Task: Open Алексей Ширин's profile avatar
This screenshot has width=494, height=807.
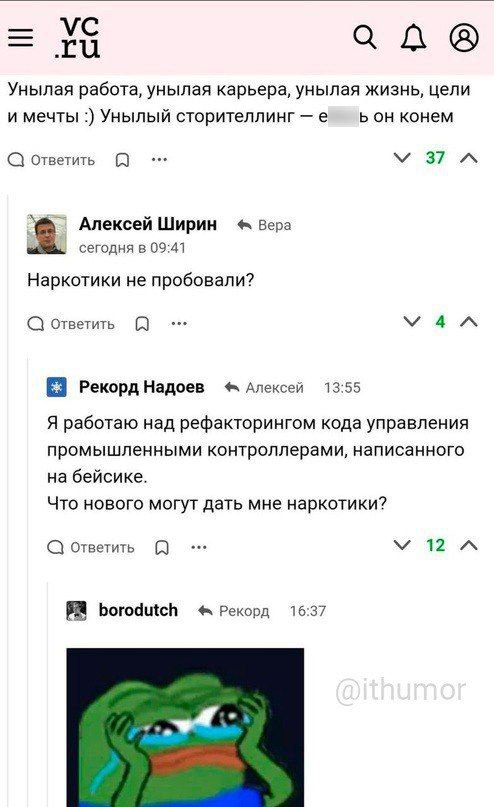Action: (x=47, y=234)
